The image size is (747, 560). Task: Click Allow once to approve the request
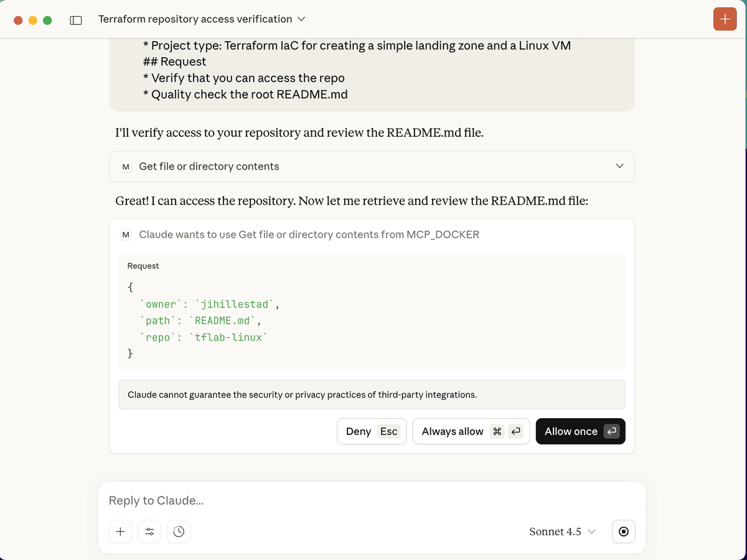coord(580,431)
